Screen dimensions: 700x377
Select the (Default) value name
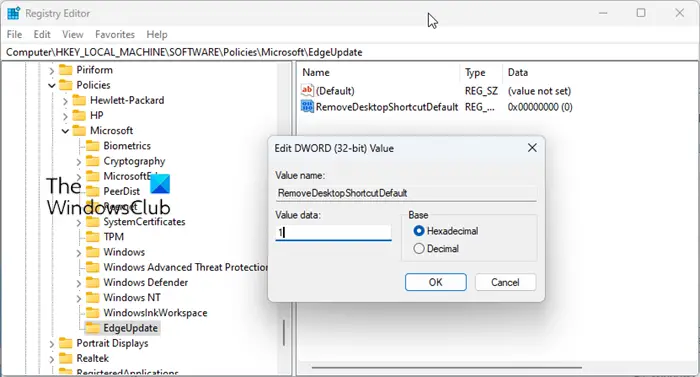[335, 91]
